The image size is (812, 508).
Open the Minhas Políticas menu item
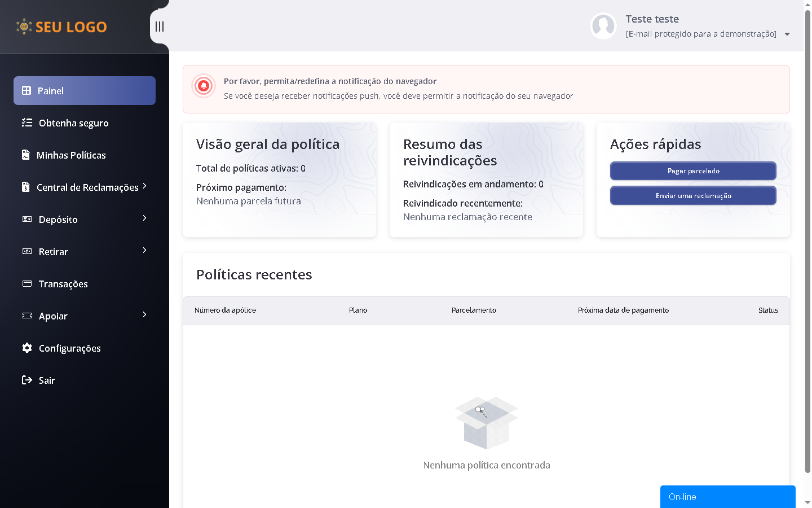(x=71, y=155)
